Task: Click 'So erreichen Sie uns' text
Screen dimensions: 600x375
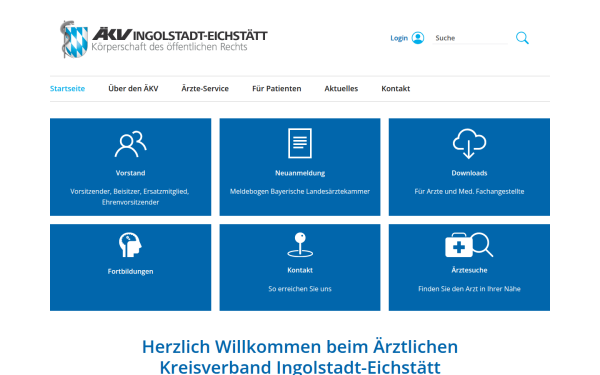Action: click(x=300, y=289)
